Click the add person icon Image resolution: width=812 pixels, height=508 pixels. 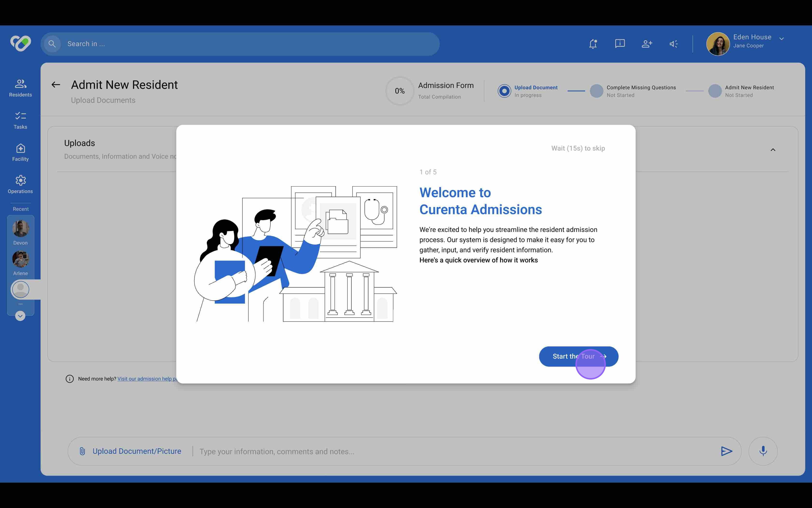(x=647, y=44)
